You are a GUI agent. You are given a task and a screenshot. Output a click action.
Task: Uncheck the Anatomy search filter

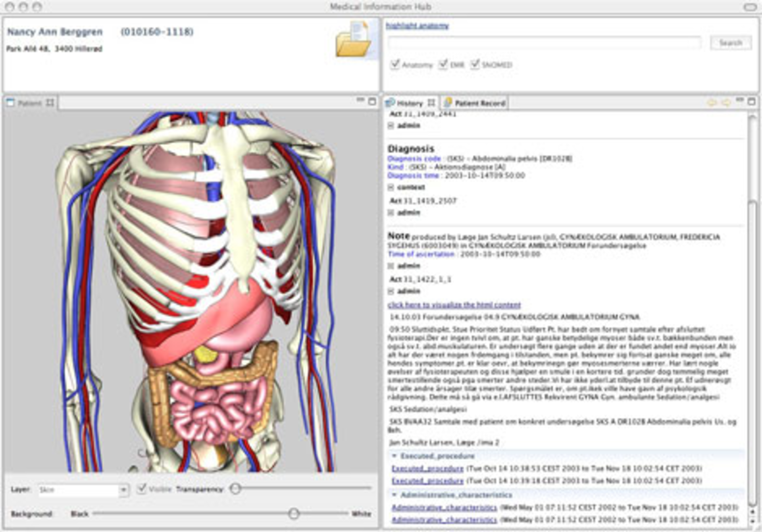[395, 64]
